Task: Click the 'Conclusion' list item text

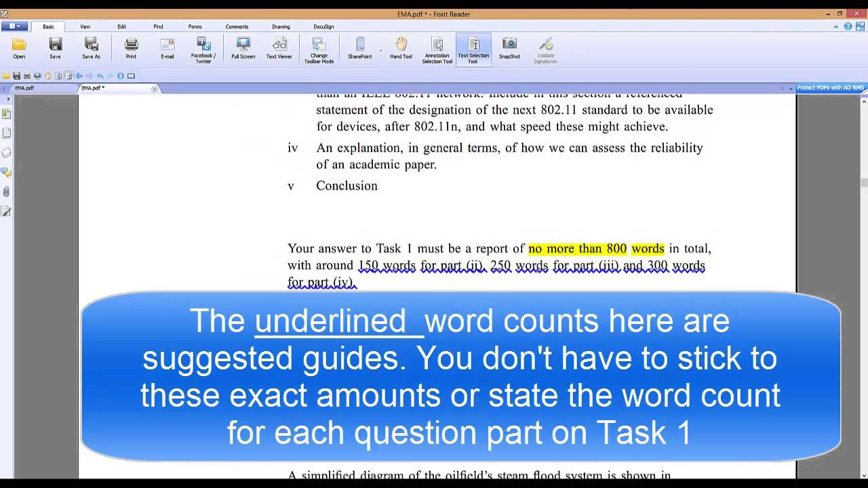Action: [x=347, y=186]
